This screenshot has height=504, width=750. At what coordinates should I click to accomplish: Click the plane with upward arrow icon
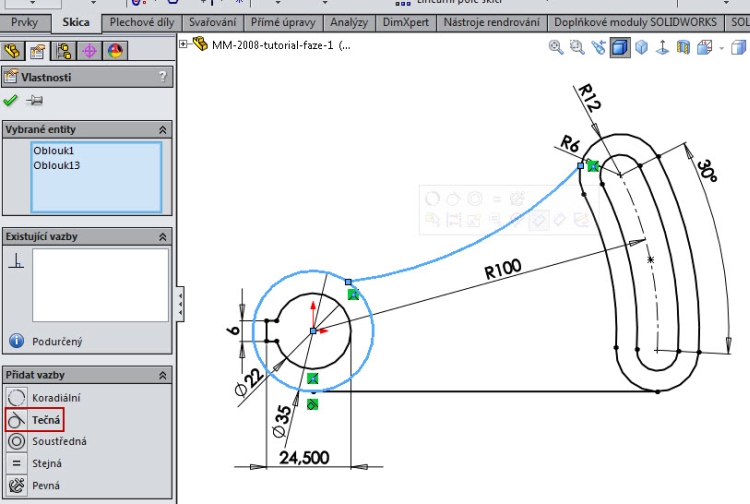pyautogui.click(x=662, y=47)
